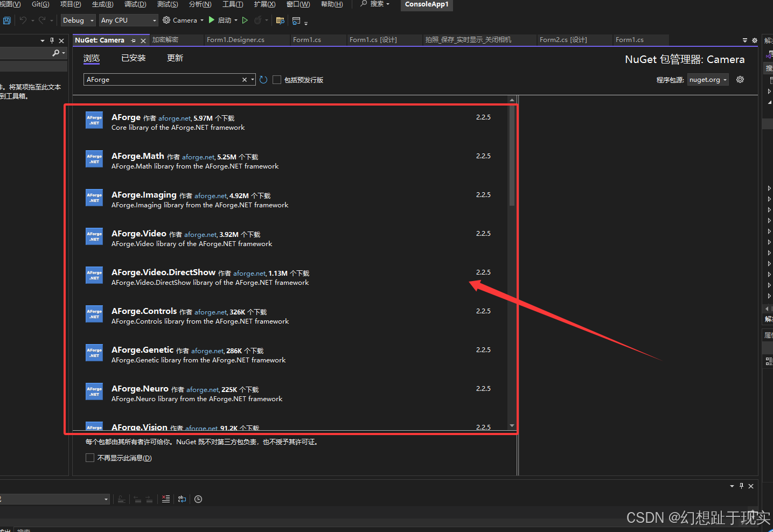The width and height of the screenshot is (773, 532).
Task: Open the Git(G) menu
Action: (40, 4)
